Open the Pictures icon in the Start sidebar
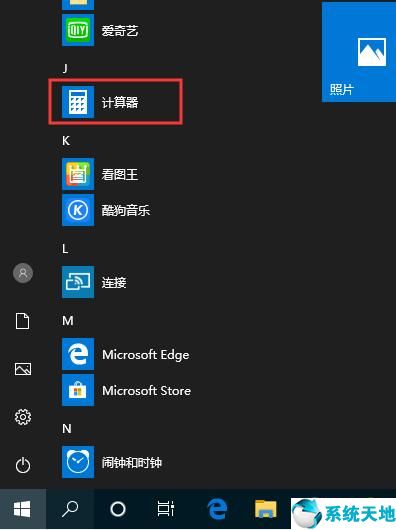396x530 pixels. tap(23, 369)
